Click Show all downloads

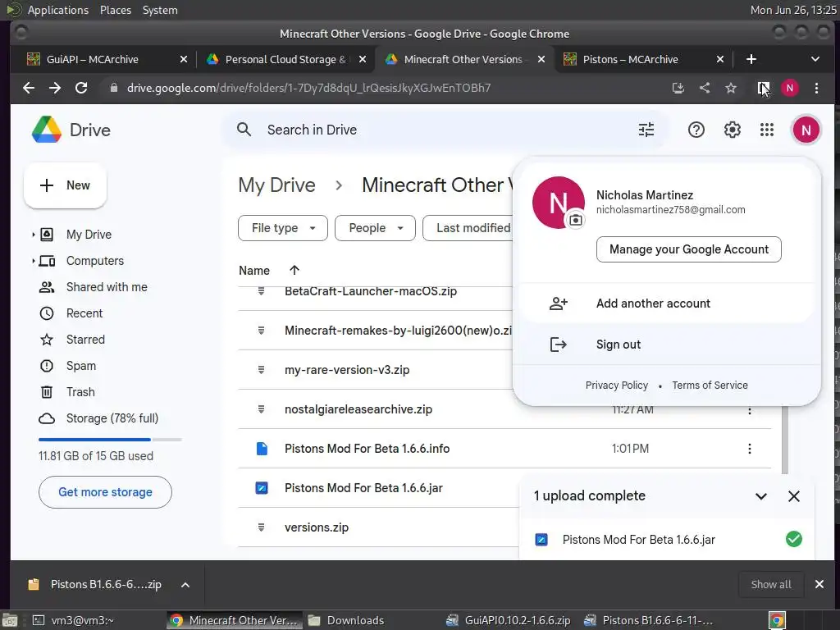click(771, 584)
